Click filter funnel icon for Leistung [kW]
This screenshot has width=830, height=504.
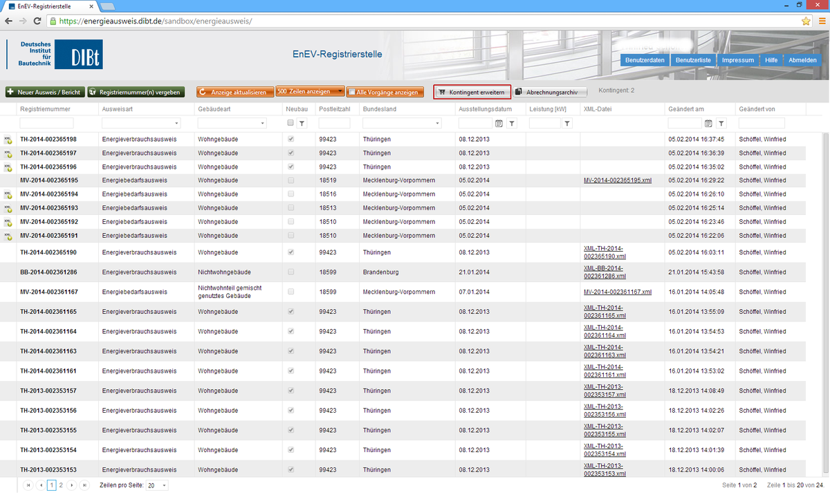coord(567,123)
